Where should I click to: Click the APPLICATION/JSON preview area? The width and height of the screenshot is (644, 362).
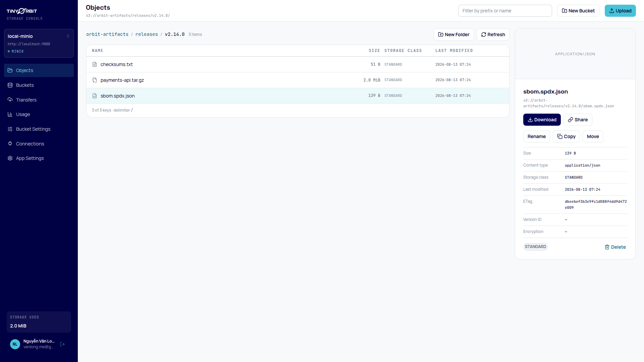click(575, 54)
